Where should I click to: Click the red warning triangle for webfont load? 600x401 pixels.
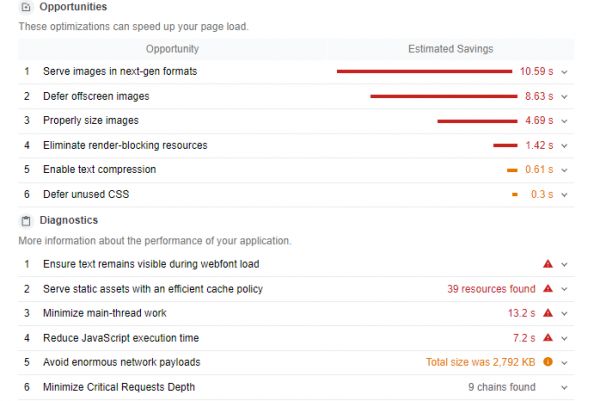click(548, 264)
